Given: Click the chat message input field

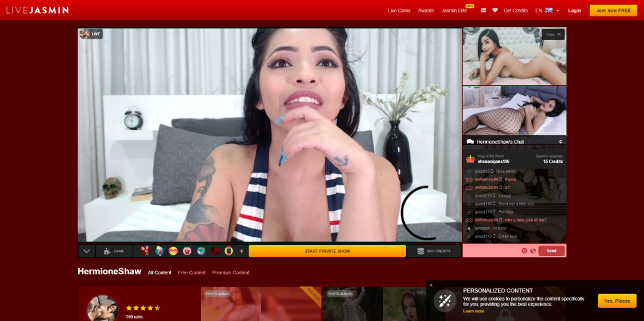Looking at the screenshot, I should click(490, 251).
